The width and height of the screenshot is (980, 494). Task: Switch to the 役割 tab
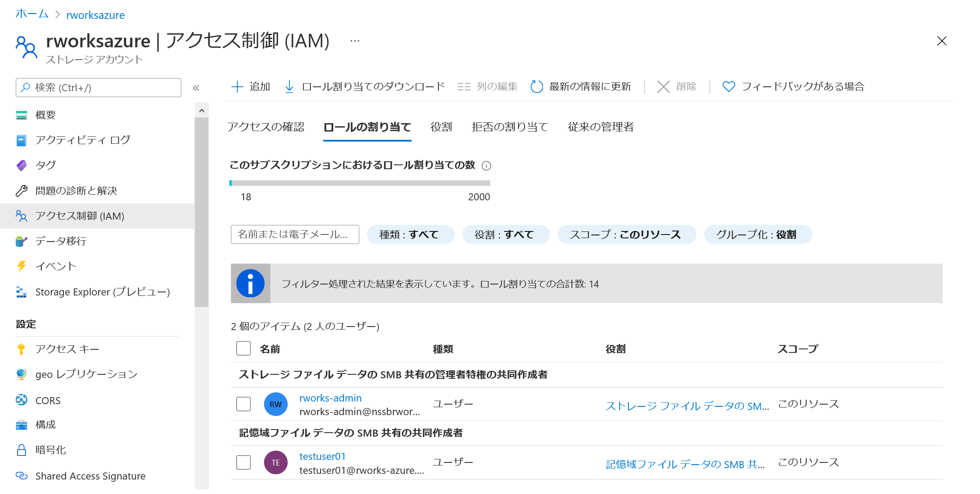441,127
